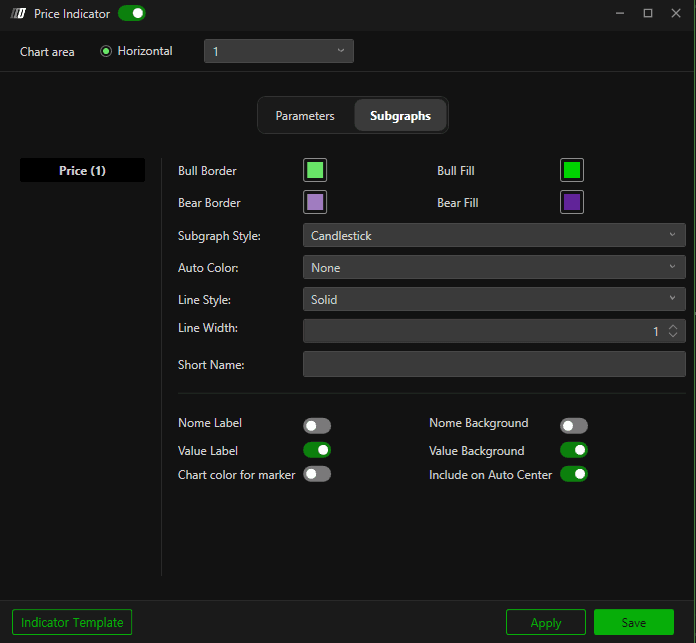
Task: Enable the Nome Label toggle
Action: 317,426
